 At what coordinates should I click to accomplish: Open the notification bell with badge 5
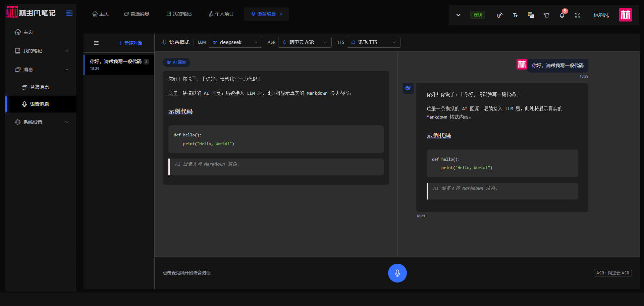(562, 15)
